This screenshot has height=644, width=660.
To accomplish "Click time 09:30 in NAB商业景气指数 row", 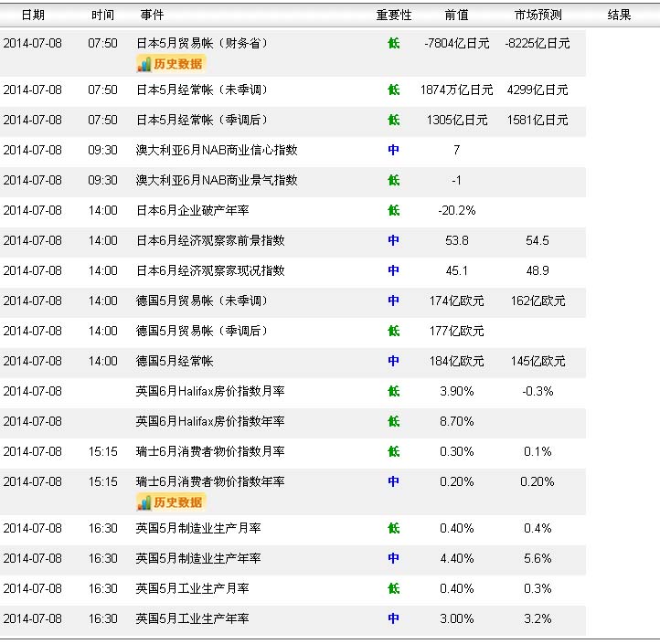I will click(102, 180).
